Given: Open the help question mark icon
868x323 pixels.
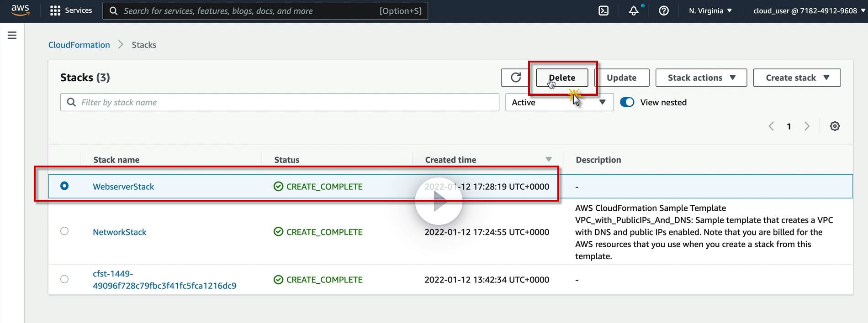Looking at the screenshot, I should tap(664, 10).
